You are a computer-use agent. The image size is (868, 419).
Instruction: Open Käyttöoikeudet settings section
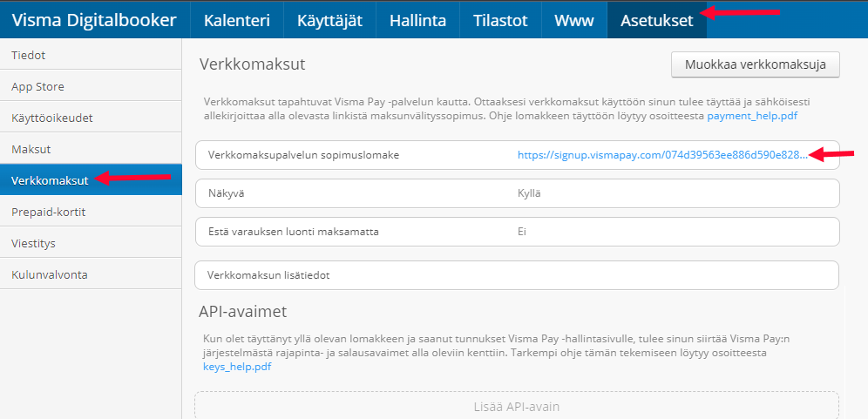click(91, 118)
